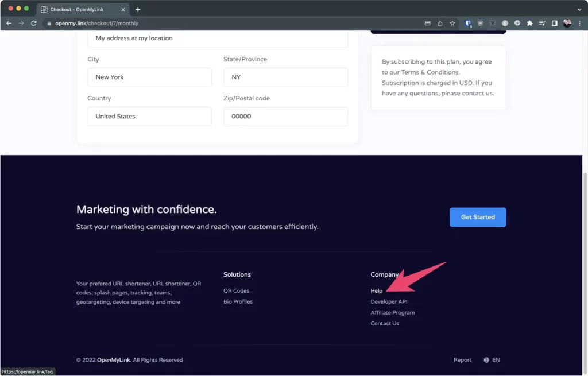Click the Zip/Postal code label
This screenshot has height=376, width=588.
click(246, 98)
